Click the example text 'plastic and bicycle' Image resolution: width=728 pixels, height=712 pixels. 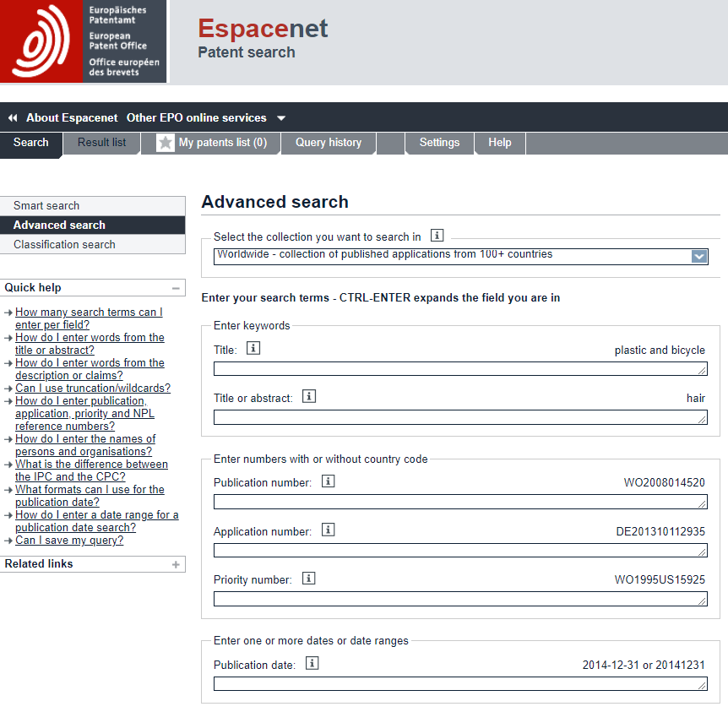coord(660,351)
